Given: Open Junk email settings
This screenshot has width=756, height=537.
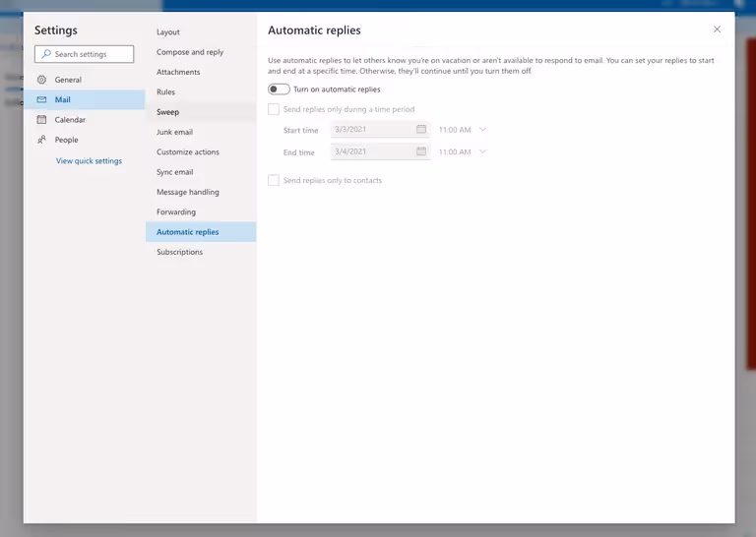Looking at the screenshot, I should click(174, 132).
